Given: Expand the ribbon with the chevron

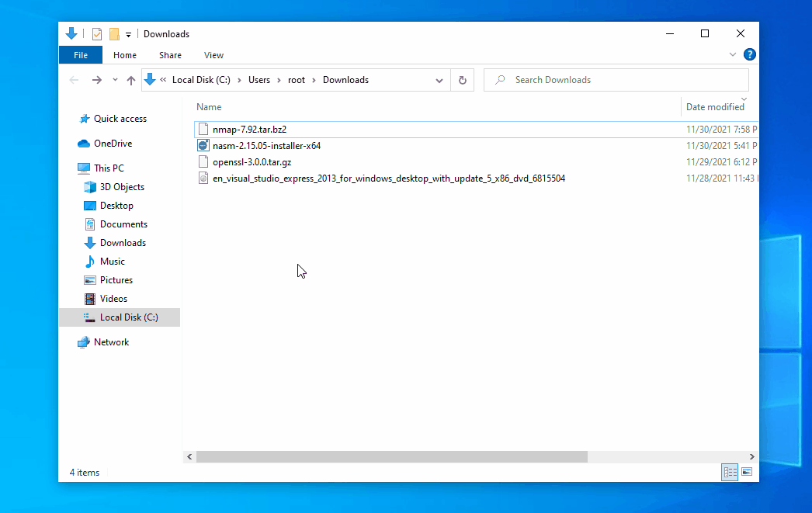Looking at the screenshot, I should (x=733, y=55).
